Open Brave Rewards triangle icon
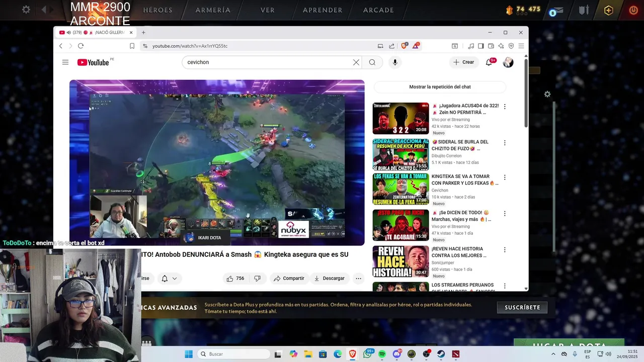The height and width of the screenshot is (362, 644). [416, 46]
